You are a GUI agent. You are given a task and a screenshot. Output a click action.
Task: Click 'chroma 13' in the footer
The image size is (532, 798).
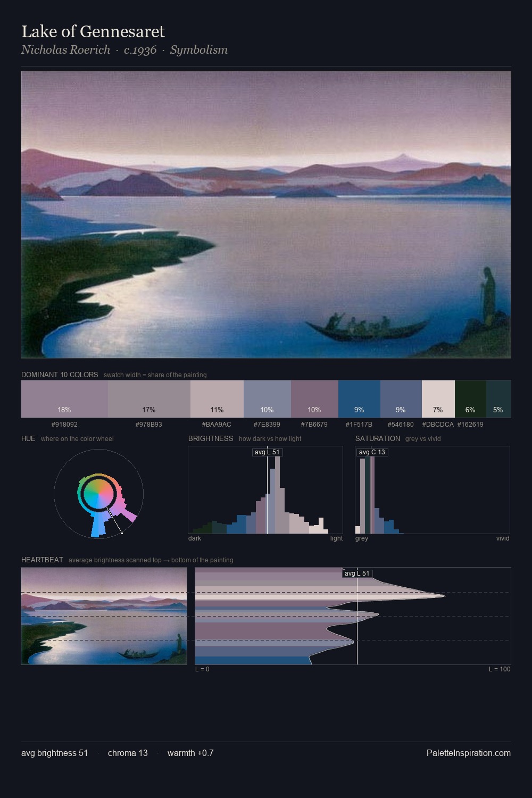tap(128, 753)
